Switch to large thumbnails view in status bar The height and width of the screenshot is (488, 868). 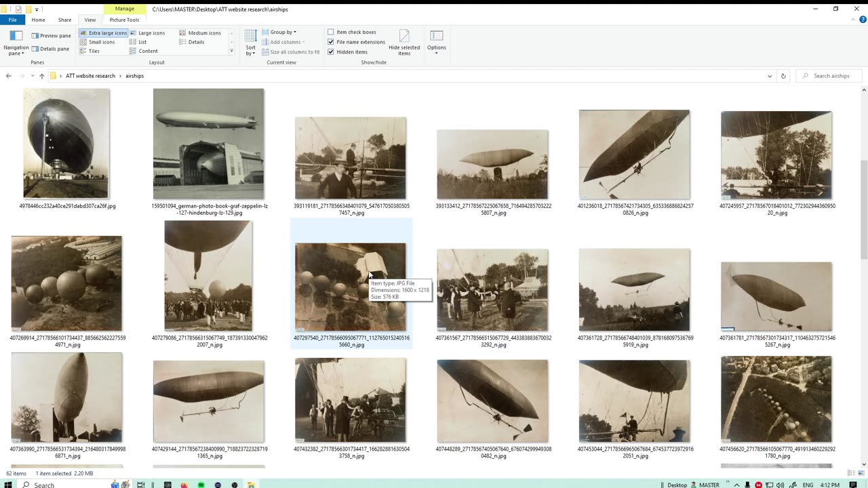click(861, 473)
